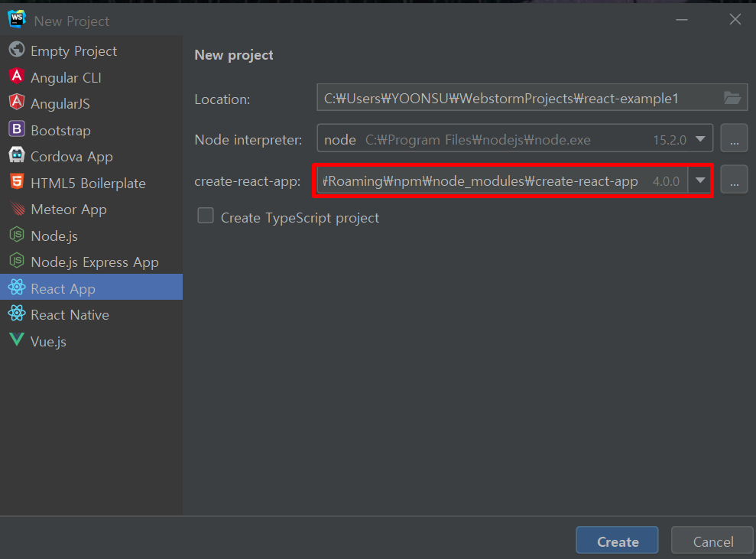Select React Native project type

coord(91,314)
